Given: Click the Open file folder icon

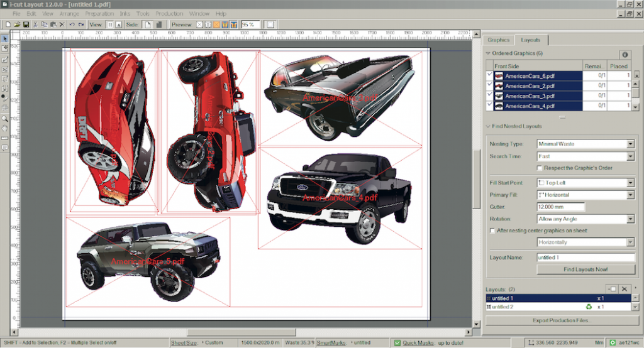Looking at the screenshot, I should click(17, 24).
